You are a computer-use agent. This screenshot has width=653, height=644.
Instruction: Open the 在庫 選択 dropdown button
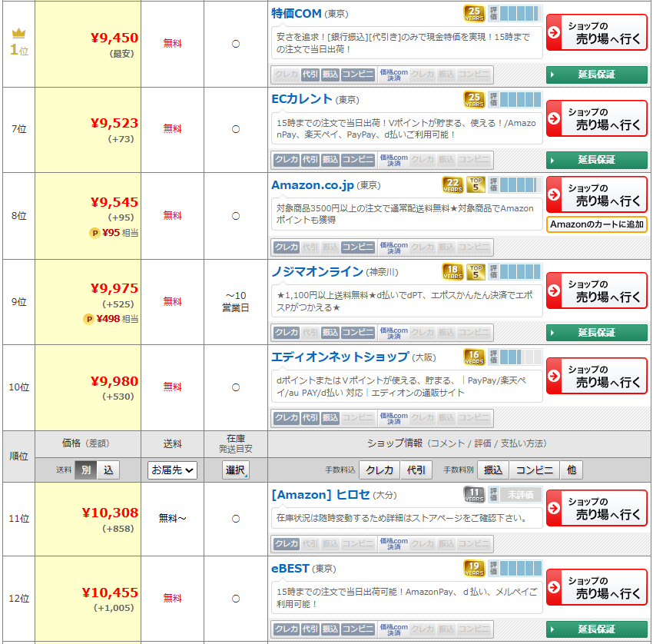(236, 470)
